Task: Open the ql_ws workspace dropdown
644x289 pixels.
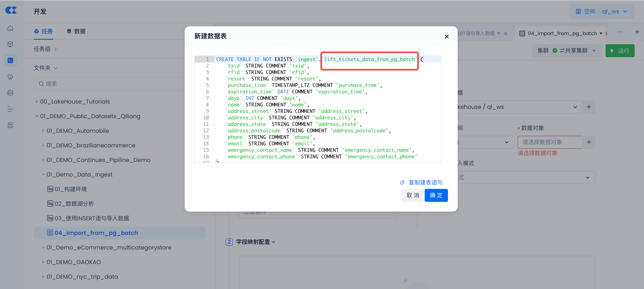Action: [614, 12]
